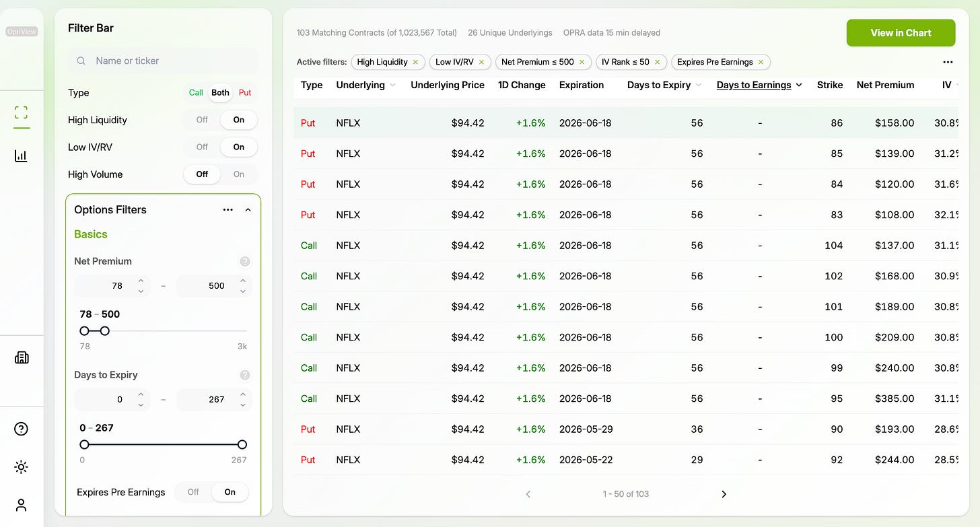Select Both option types

click(x=220, y=93)
